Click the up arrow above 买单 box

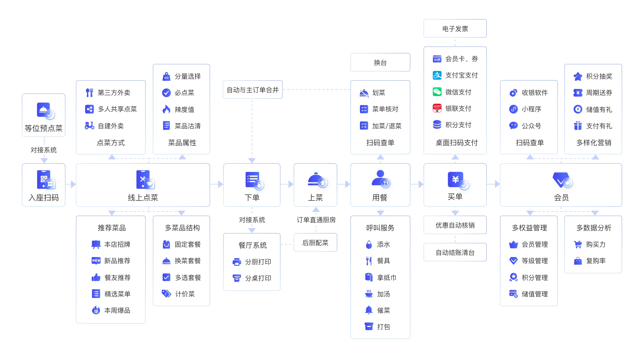[x=455, y=157]
